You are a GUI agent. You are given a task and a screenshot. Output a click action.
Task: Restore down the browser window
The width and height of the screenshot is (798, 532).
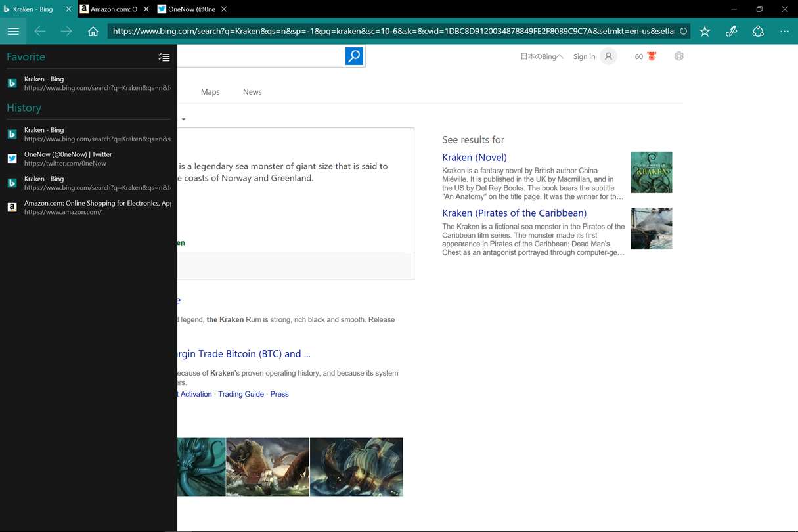[x=759, y=9]
